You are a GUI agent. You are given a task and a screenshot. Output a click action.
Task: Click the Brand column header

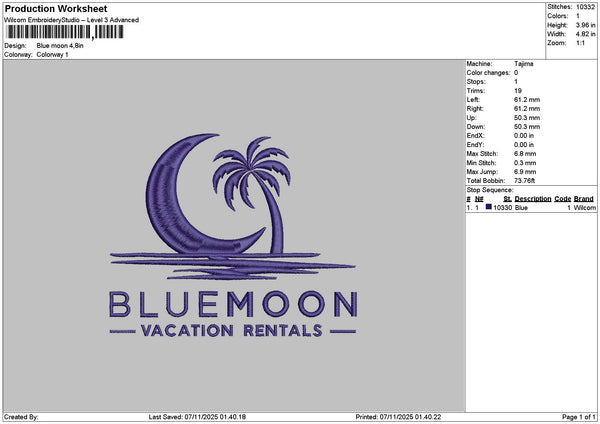584,199
